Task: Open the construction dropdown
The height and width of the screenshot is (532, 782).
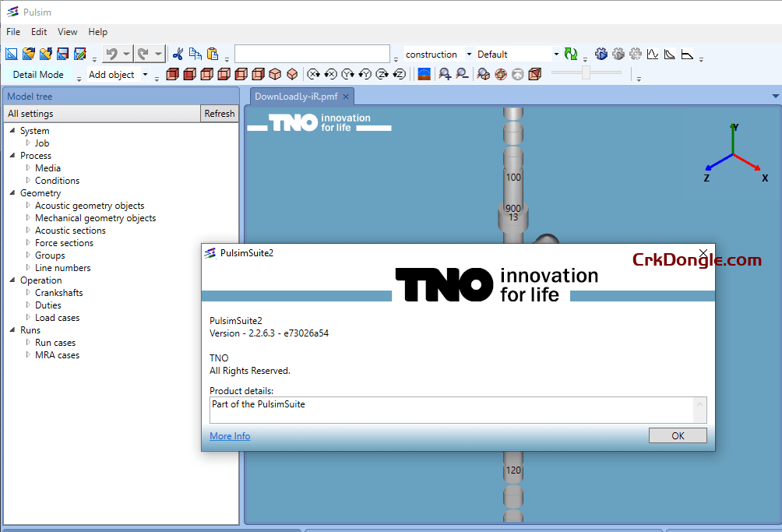Action: pyautogui.click(x=469, y=54)
